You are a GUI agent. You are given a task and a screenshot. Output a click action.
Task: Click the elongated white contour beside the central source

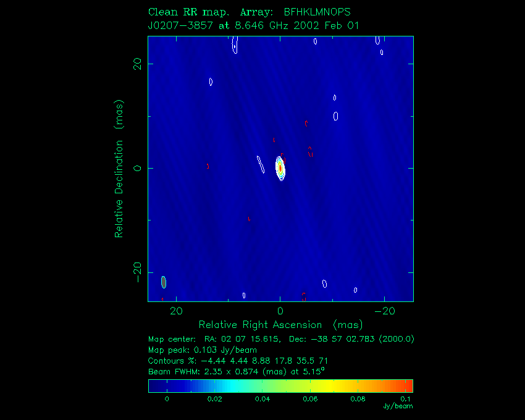261,164
